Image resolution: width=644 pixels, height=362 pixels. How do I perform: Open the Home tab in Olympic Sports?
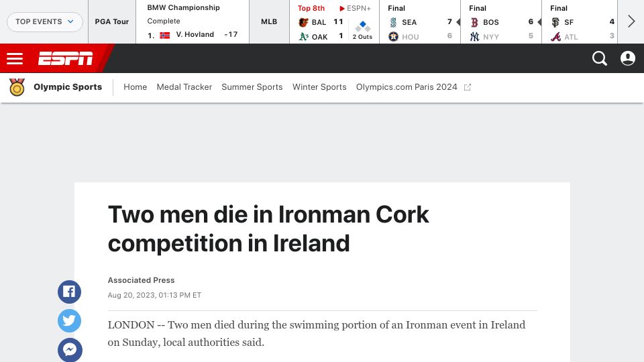pos(135,87)
